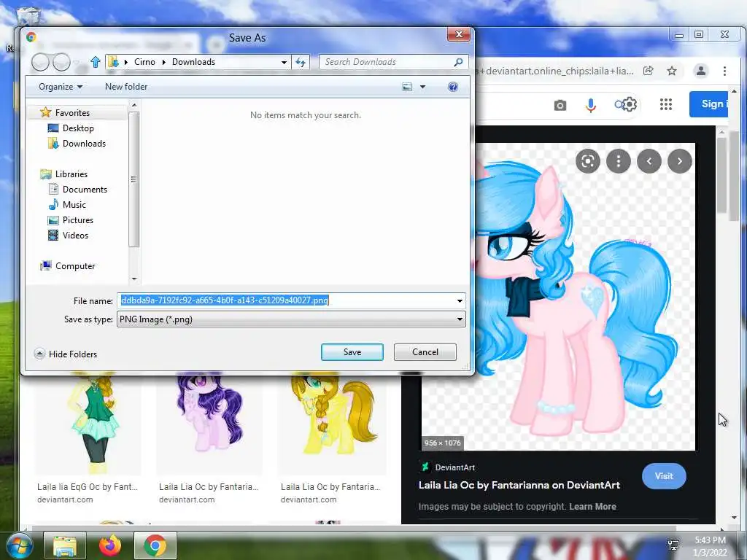Screen dimensions: 747x560
Task: Click the Visit button
Action: click(664, 475)
